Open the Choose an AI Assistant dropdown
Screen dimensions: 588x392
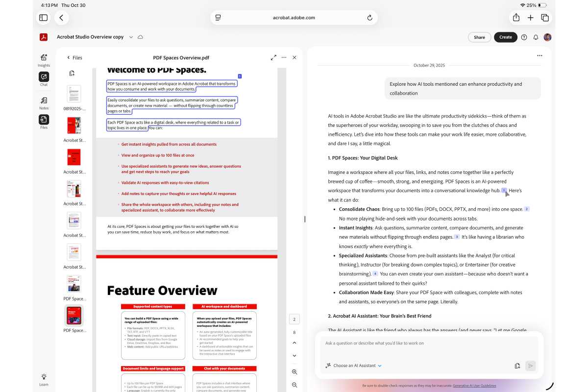pos(353,366)
